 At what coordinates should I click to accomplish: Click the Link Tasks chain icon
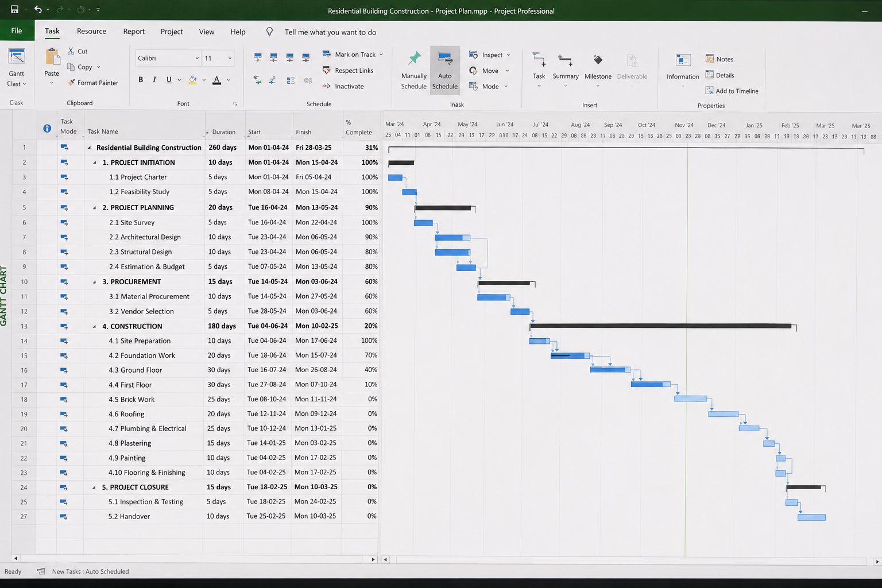point(308,80)
